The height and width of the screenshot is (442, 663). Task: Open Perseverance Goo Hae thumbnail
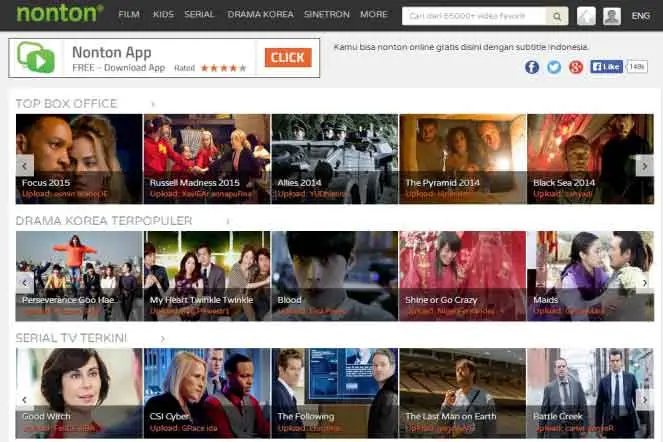(x=79, y=276)
